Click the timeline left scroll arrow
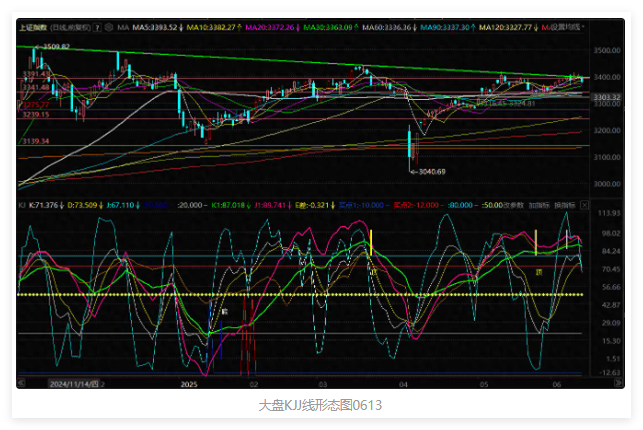Screen dimensions: 643x430 coord(21,383)
